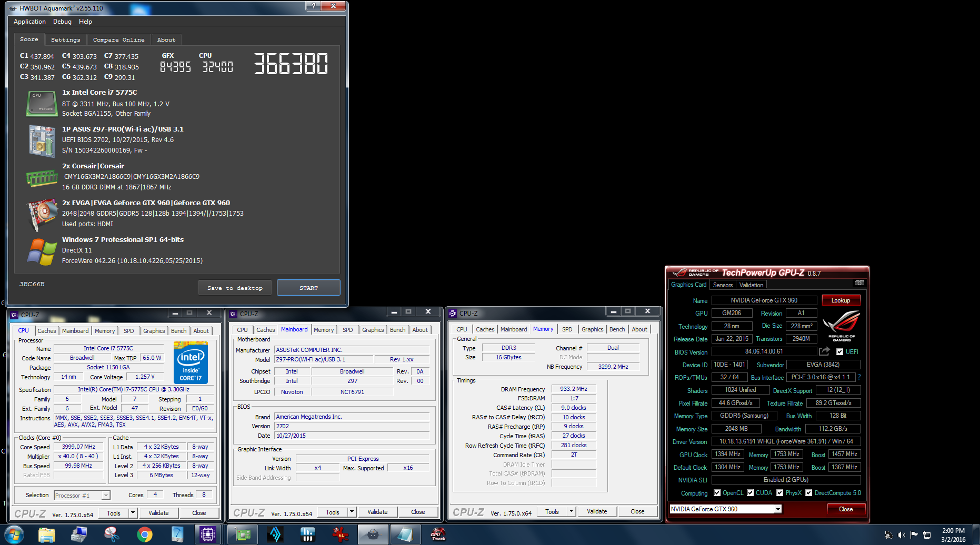The image size is (980, 545).
Task: Toggle the PhysX checkbox
Action: tap(780, 493)
